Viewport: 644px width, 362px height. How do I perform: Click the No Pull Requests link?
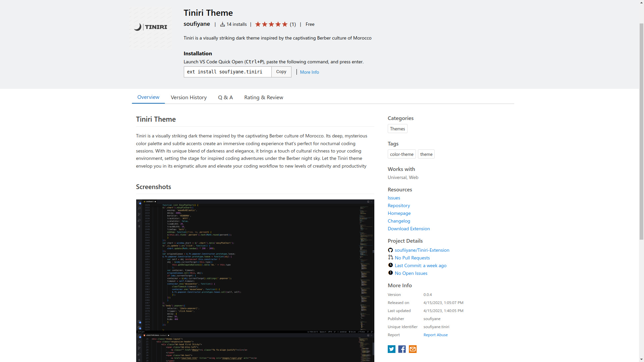(x=412, y=258)
